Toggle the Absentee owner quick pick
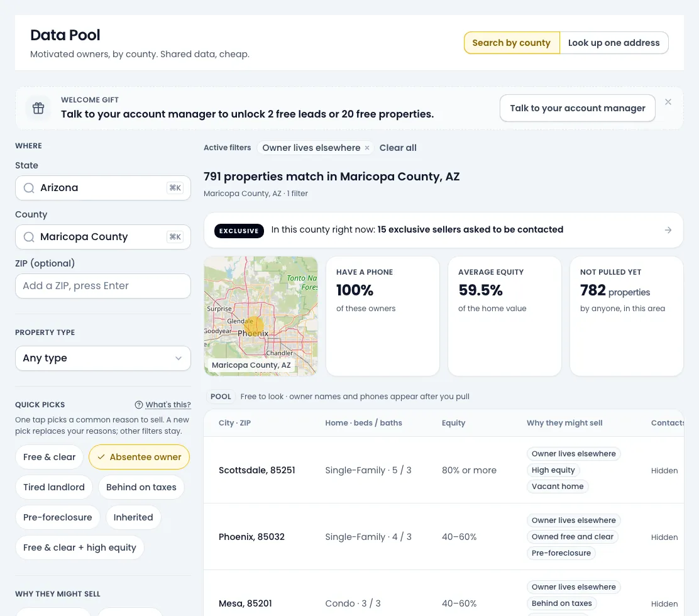699x616 pixels. 139,457
